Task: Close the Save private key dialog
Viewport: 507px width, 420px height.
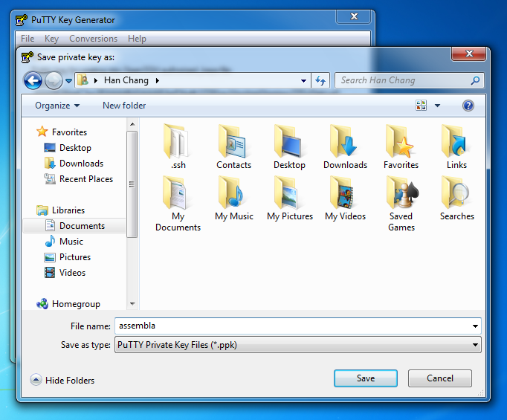Action: (469, 54)
